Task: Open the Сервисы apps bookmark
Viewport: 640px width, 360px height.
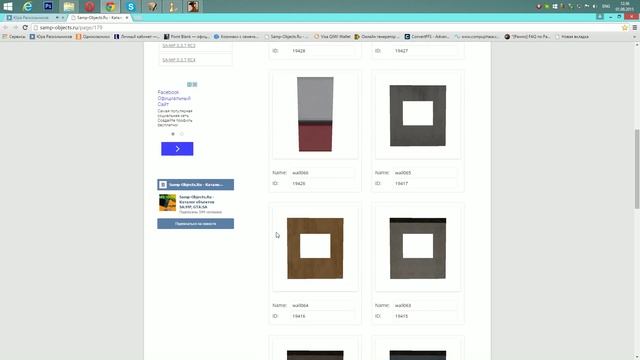Action: point(14,37)
